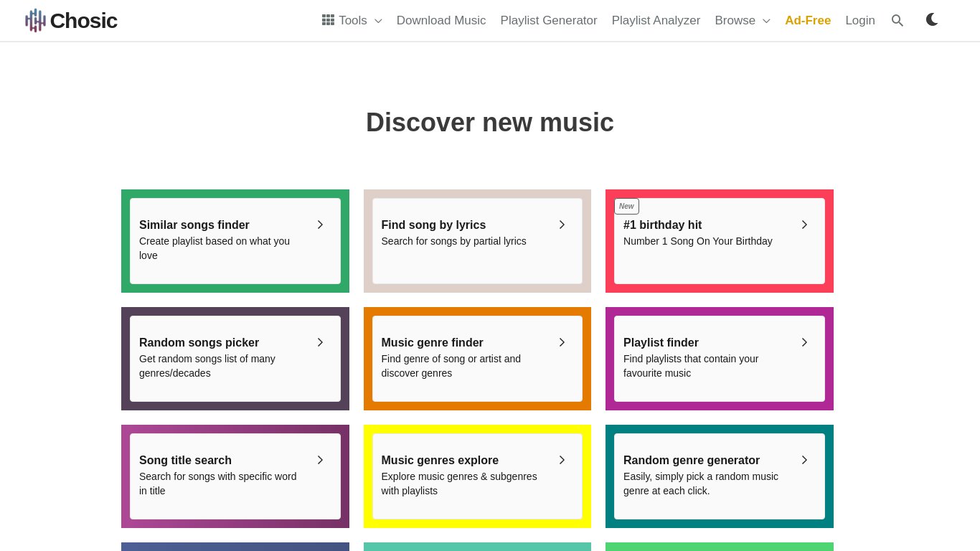Open the Random genre generator card

[x=719, y=476]
